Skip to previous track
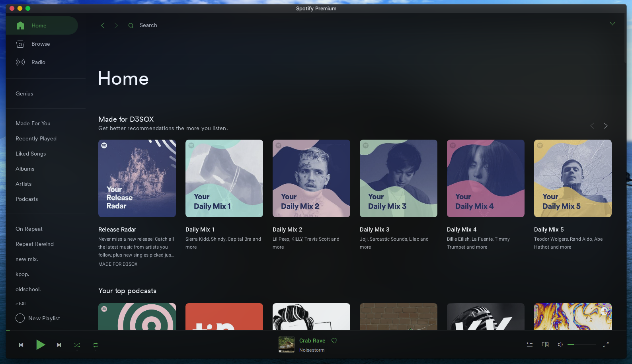Viewport: 632px width, 364px height. [x=21, y=345]
